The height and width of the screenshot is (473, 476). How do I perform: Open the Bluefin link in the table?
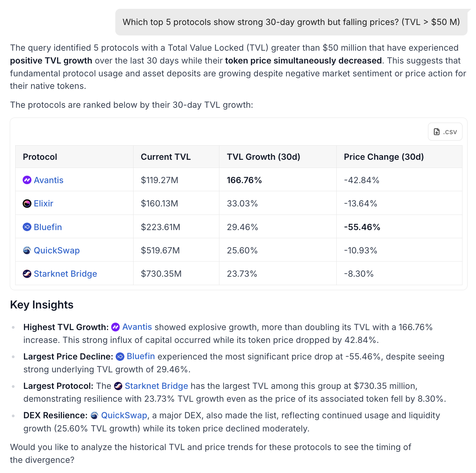(48, 227)
